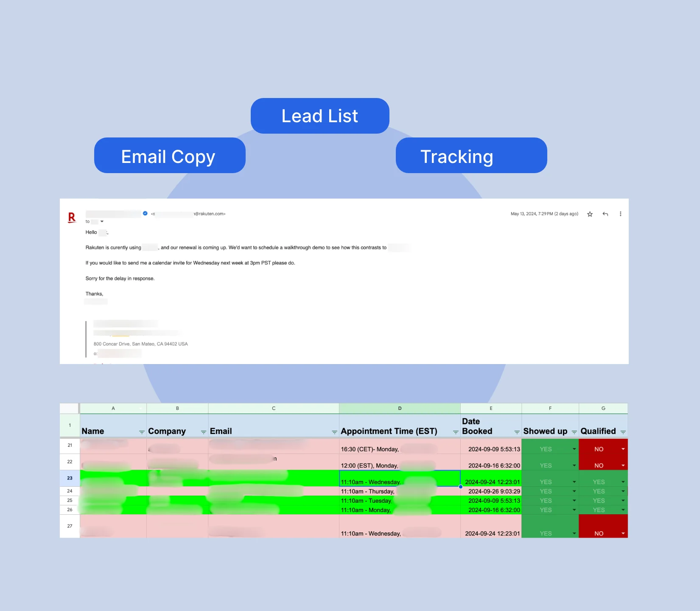Click cell '2024-09-16 6:32:00' in row 22

click(x=491, y=462)
